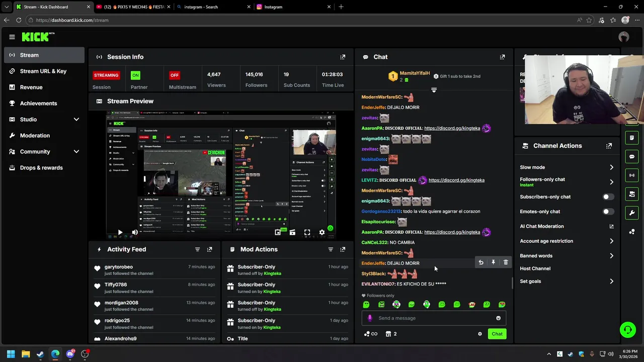Toggle Emotes-only chat switch

coord(608,212)
